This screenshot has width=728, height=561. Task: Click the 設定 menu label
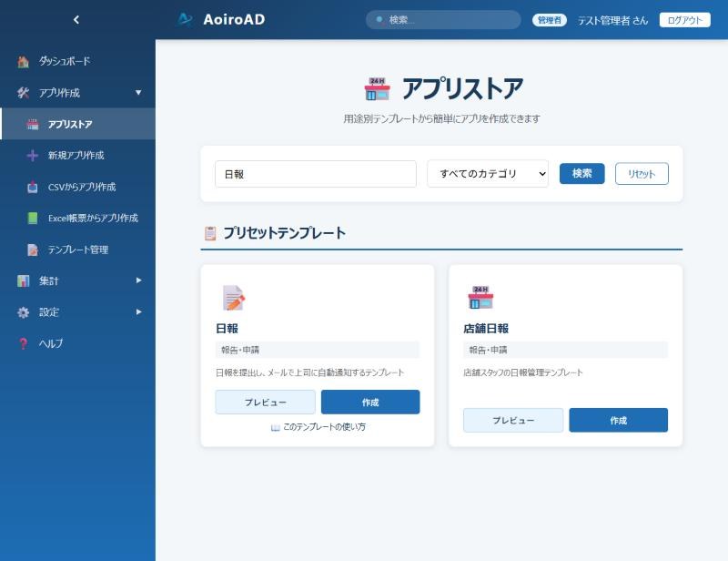[49, 312]
